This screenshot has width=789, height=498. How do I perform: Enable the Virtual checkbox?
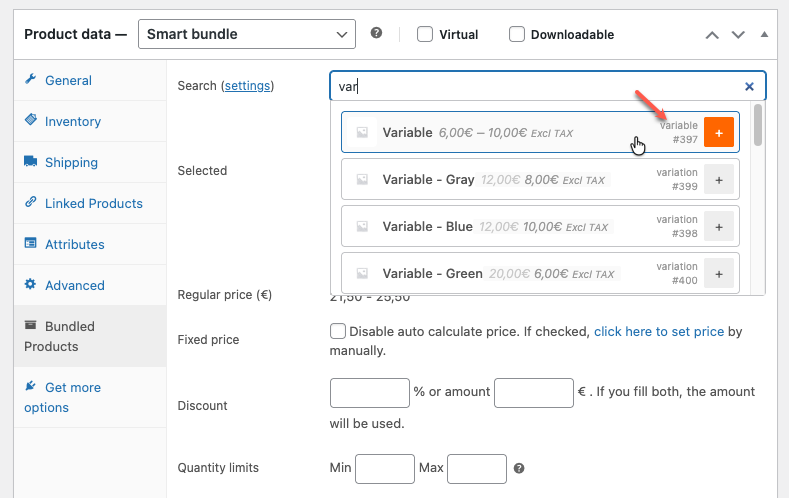425,34
